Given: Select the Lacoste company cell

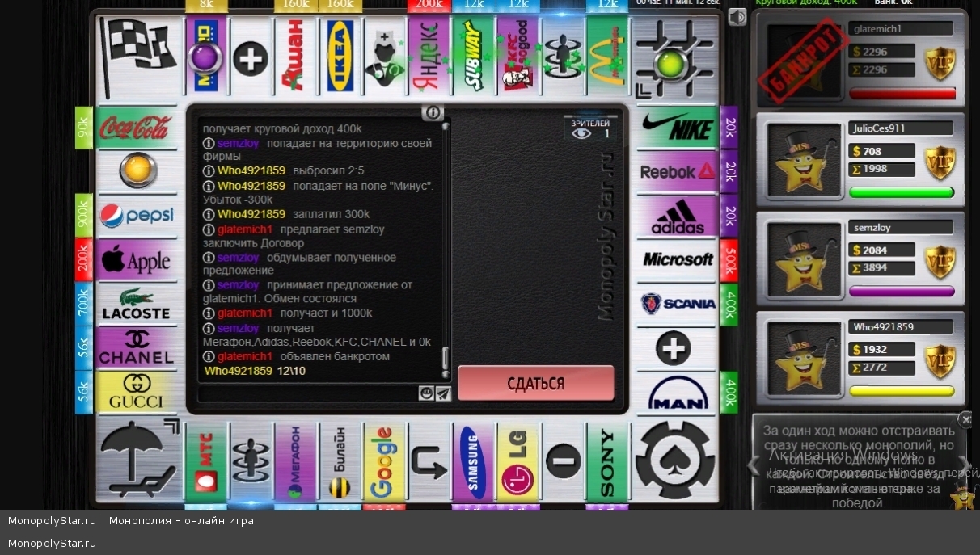Looking at the screenshot, I should 136,304.
